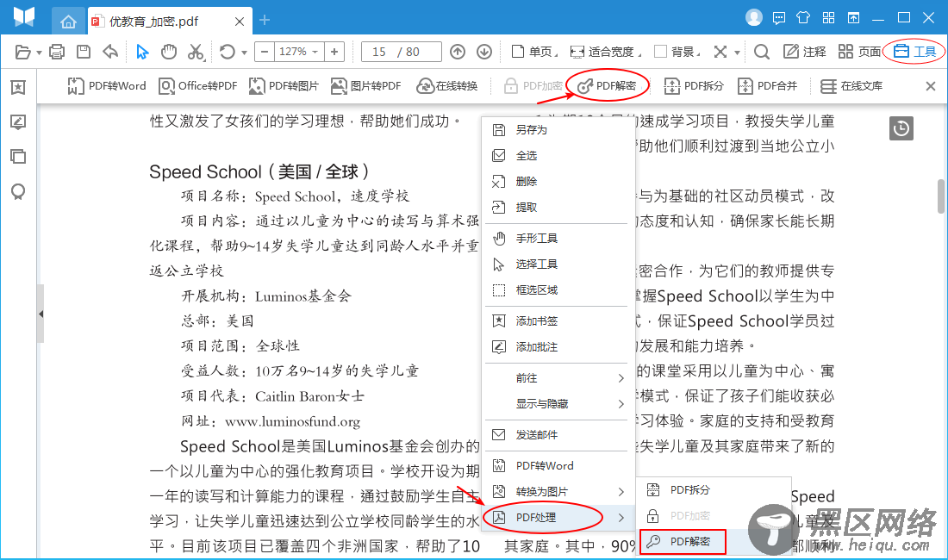
Task: Expand the fullscreen dropdown arrow
Action: coord(737,53)
